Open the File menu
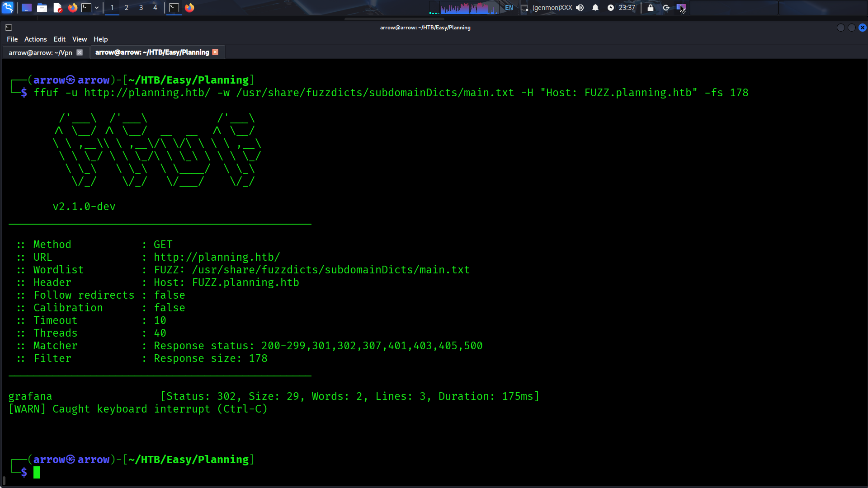 point(12,39)
